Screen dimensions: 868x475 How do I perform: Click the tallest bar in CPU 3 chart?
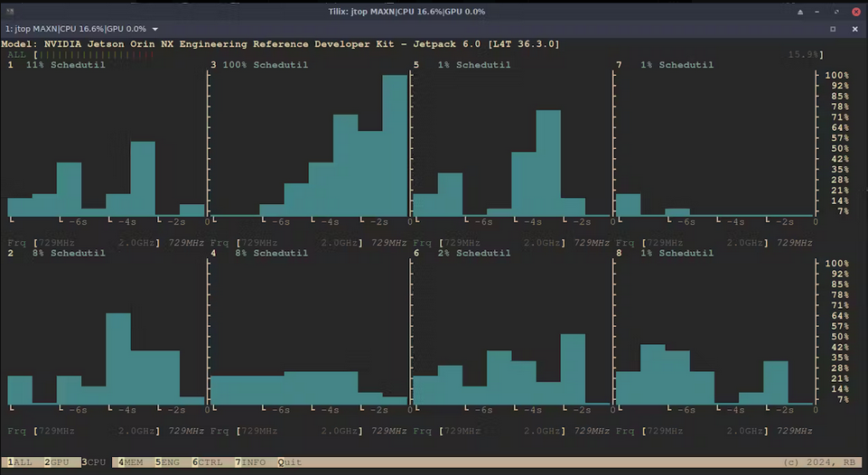[x=395, y=145]
